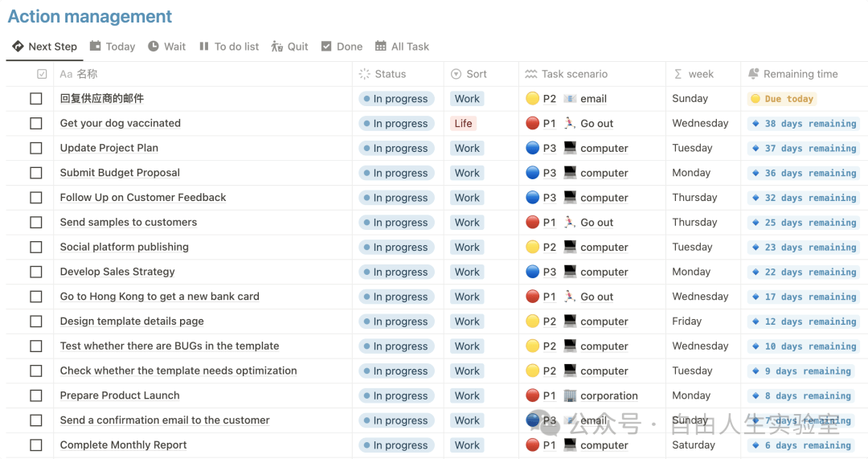Click the building corporation icon in Prepare Product Launch row
The width and height of the screenshot is (868, 459).
coord(570,395)
